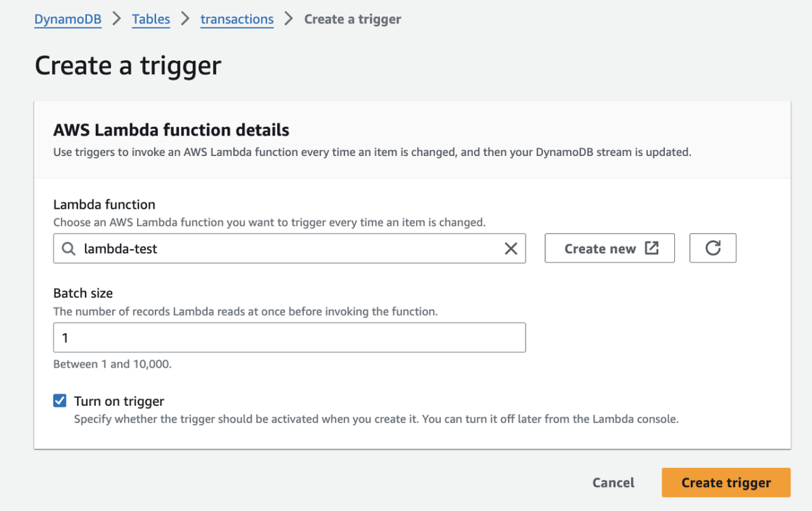Click the checked checkbox icon beside Turn on trigger

pos(59,400)
